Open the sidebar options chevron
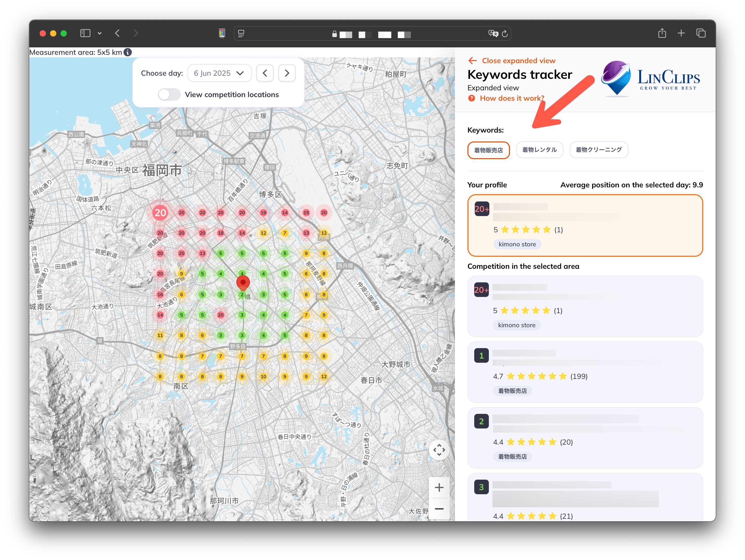The width and height of the screenshot is (745, 560). tap(100, 33)
